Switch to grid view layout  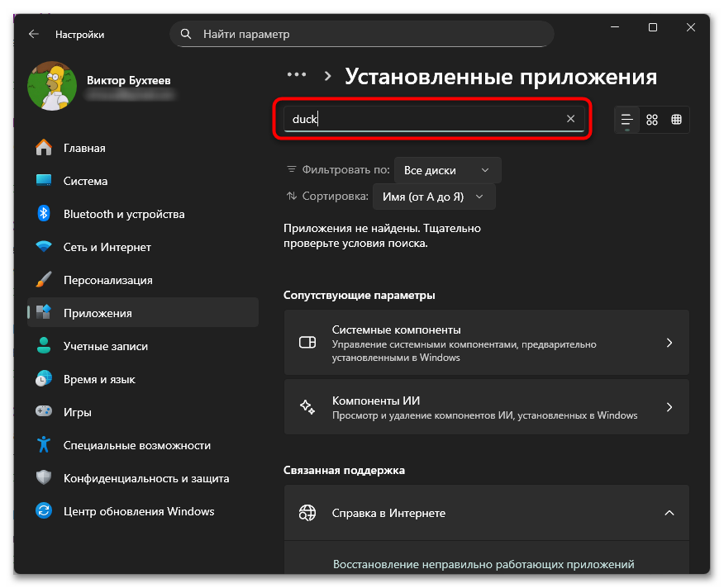676,119
